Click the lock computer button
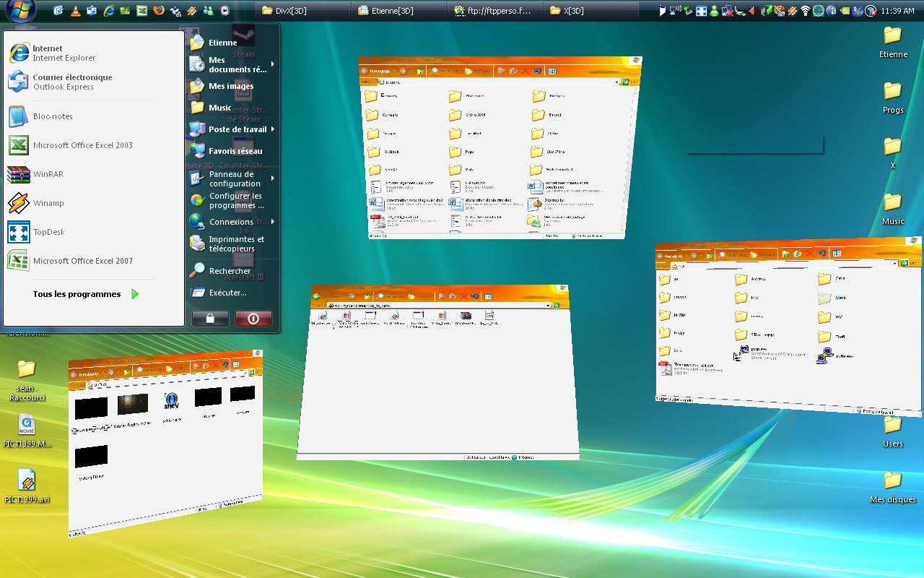The width and height of the screenshot is (924, 578). click(x=210, y=319)
